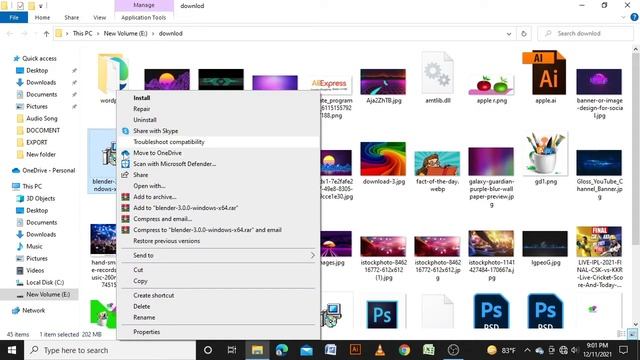Select Copy from the context menu
640x360 pixels.
[140, 281]
